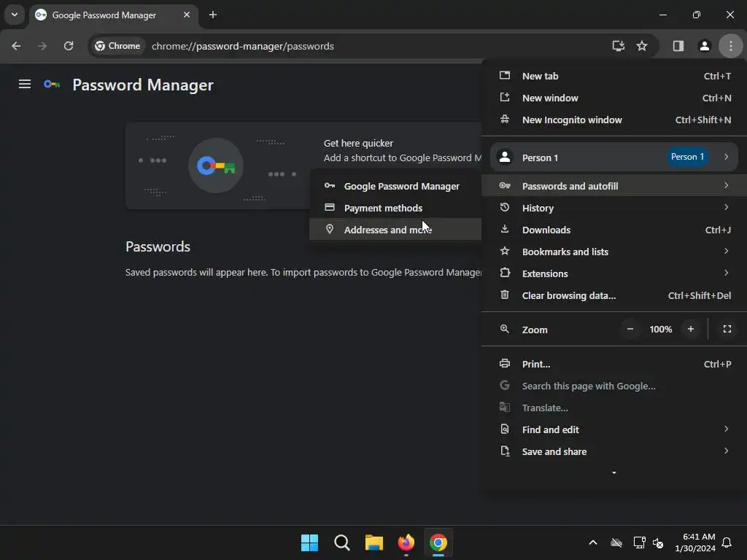Viewport: 747px width, 560px height.
Task: Open File Explorer from taskbar
Action: 374,542
